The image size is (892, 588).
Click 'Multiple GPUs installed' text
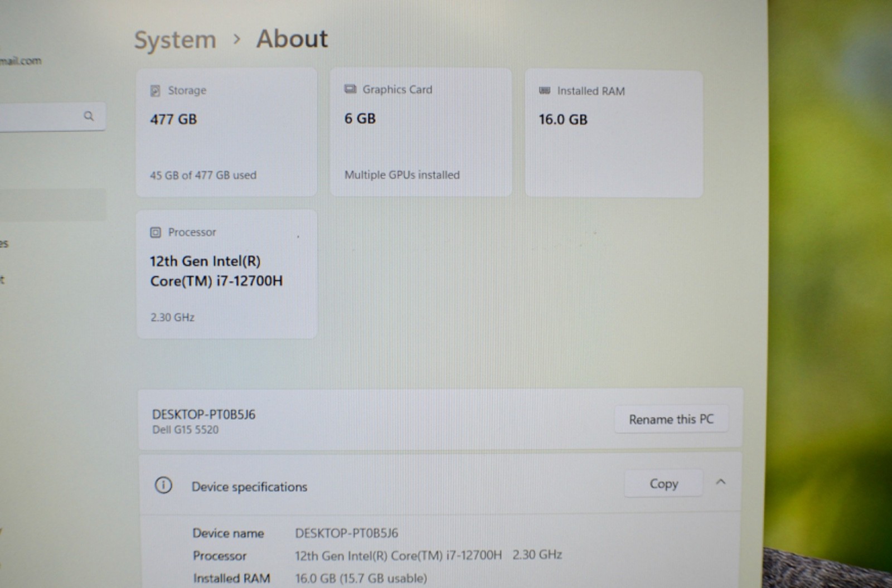tap(402, 175)
